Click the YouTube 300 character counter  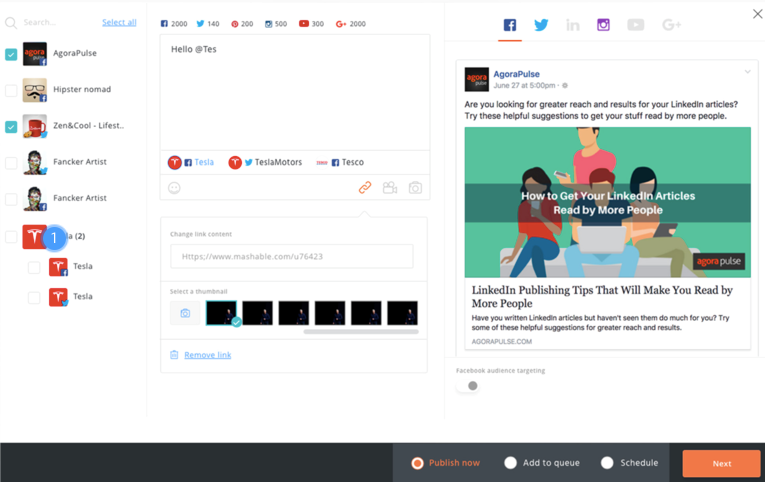pos(311,23)
